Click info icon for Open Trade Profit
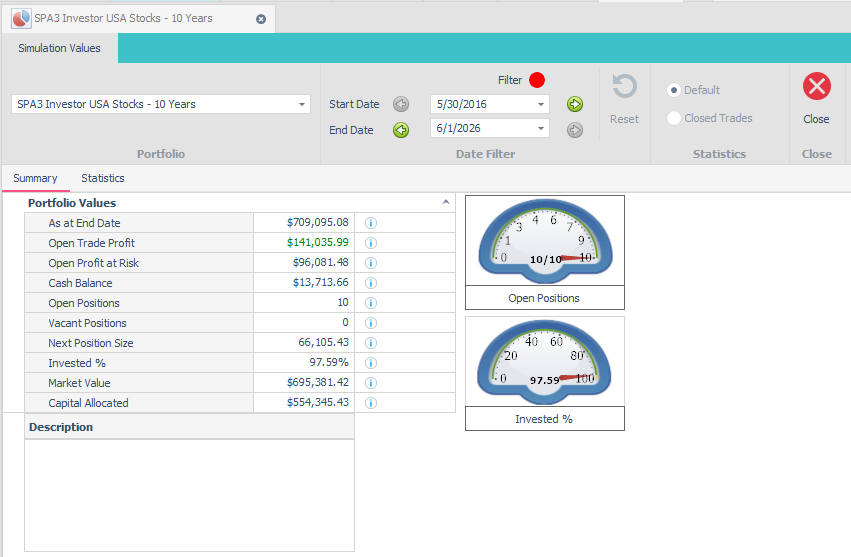 (x=371, y=243)
